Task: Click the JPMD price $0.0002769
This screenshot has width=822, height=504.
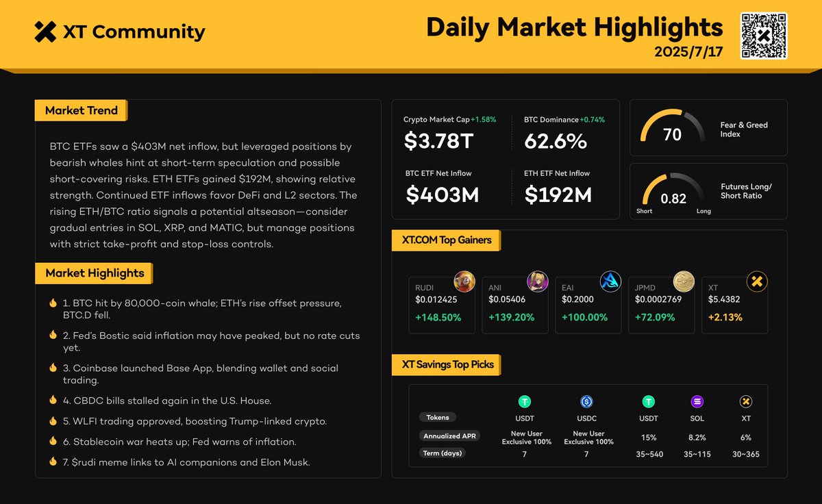Action: click(x=658, y=299)
